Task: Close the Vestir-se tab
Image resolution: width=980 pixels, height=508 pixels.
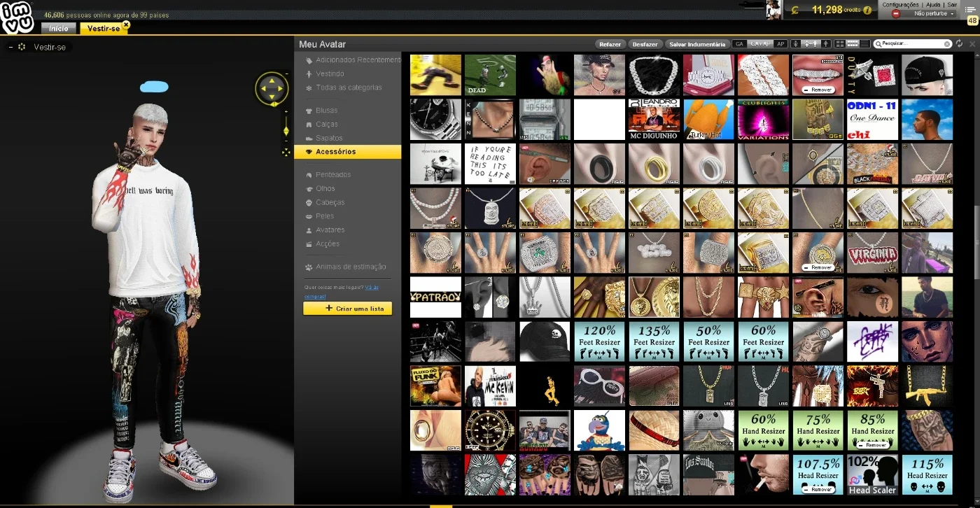Action: (126, 24)
